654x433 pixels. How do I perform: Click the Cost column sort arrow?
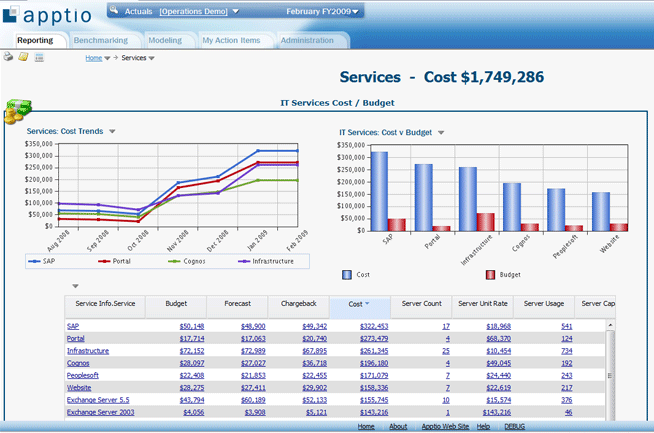367,304
